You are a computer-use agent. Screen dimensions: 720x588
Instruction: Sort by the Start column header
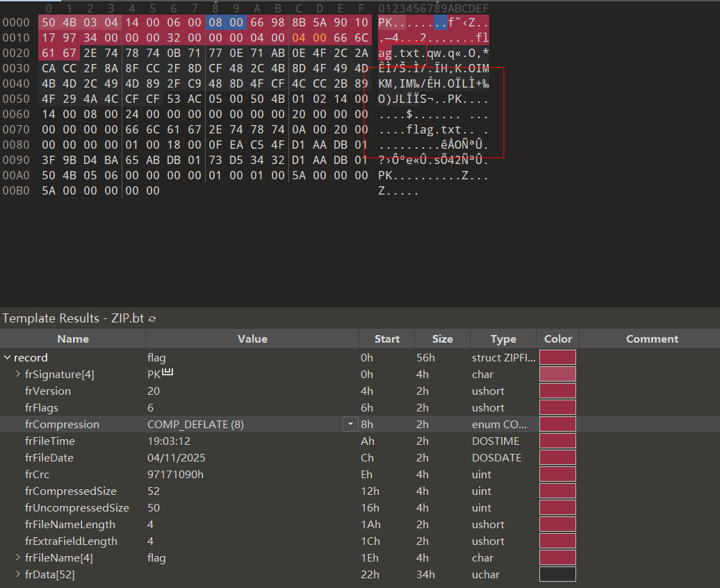click(x=386, y=339)
